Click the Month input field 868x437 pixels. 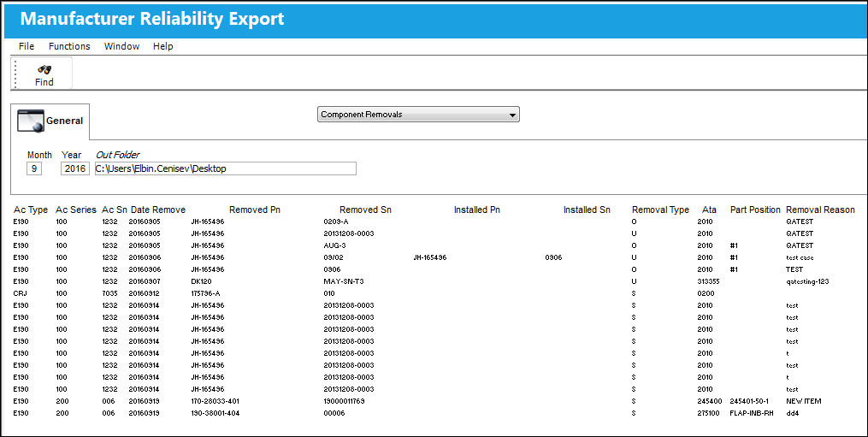pos(33,168)
